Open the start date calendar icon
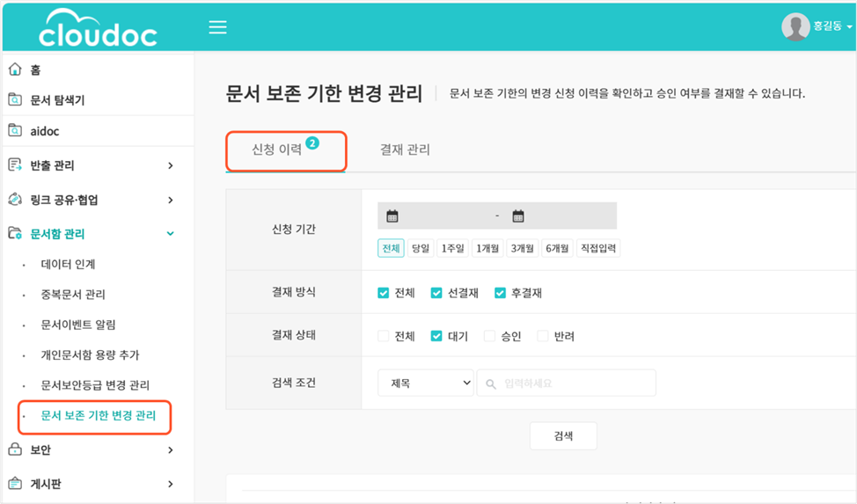 click(392, 216)
